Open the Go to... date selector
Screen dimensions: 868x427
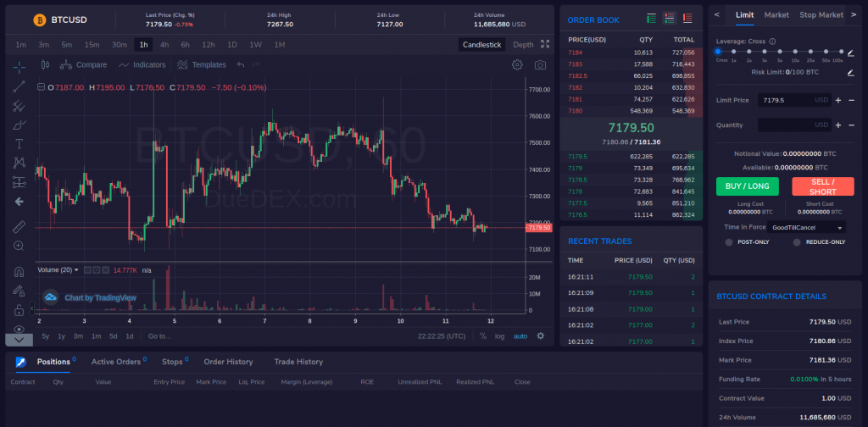coord(159,335)
